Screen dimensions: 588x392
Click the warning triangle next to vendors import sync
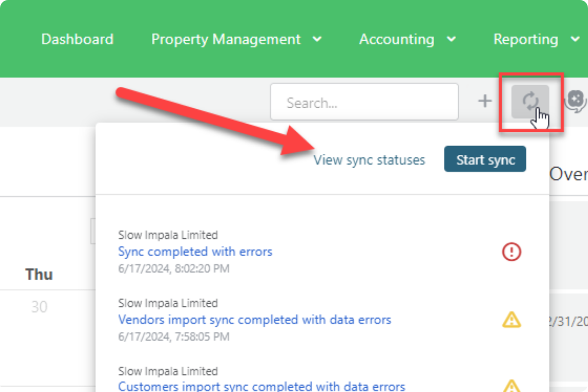(x=511, y=320)
